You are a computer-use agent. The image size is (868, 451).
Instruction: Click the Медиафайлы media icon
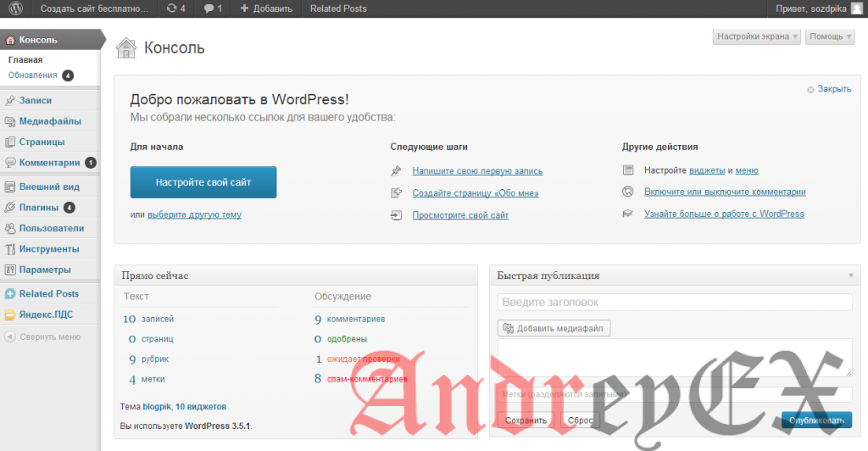10,121
